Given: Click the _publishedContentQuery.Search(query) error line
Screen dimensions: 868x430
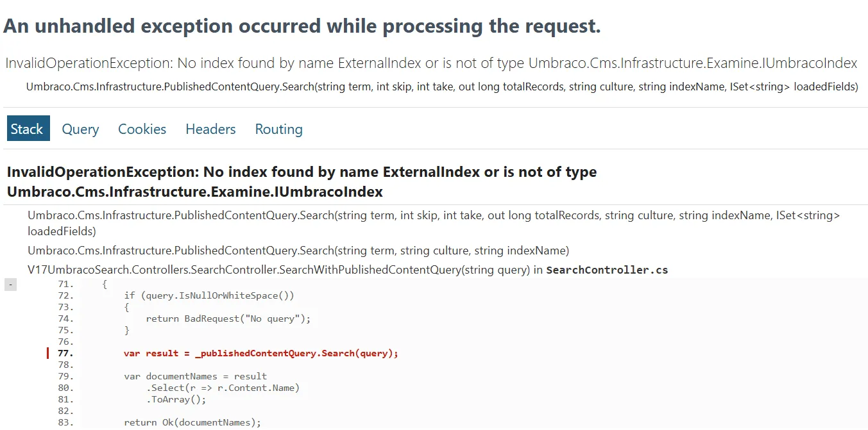Looking at the screenshot, I should [261, 353].
